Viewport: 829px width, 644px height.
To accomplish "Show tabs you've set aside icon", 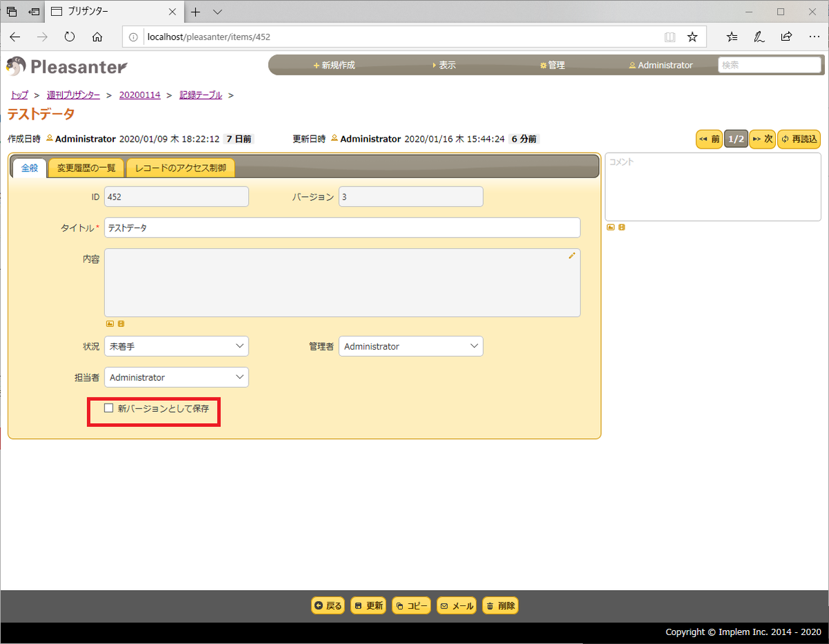I will coord(12,12).
